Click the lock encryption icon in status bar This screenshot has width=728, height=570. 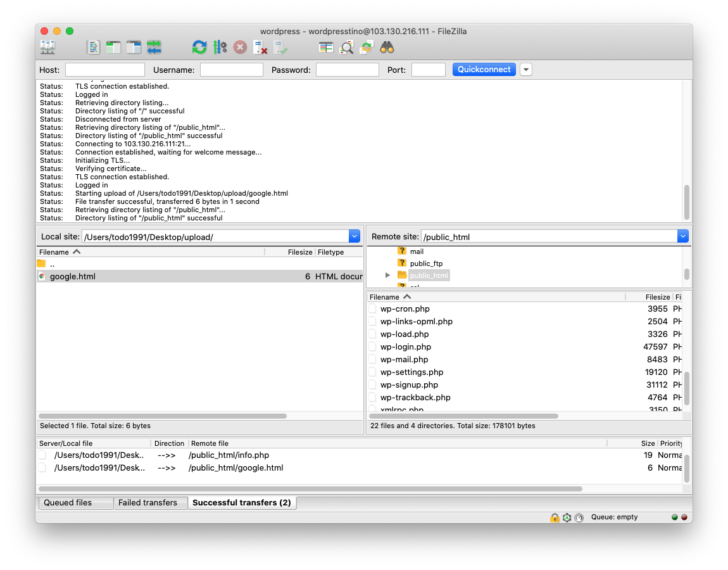[555, 517]
